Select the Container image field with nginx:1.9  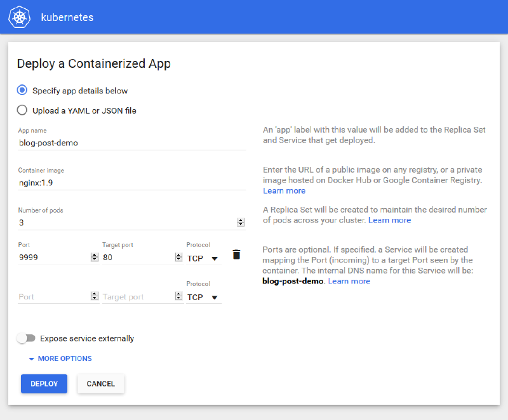pos(95,183)
